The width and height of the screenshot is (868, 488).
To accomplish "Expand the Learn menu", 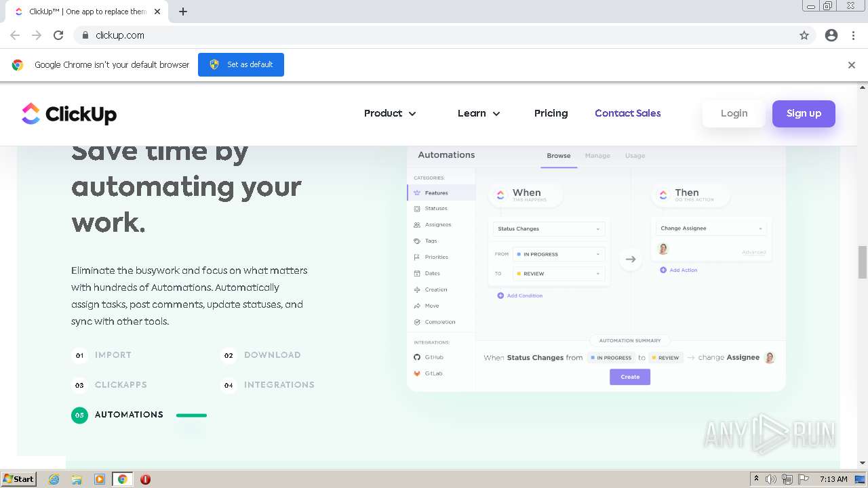I will [x=479, y=113].
